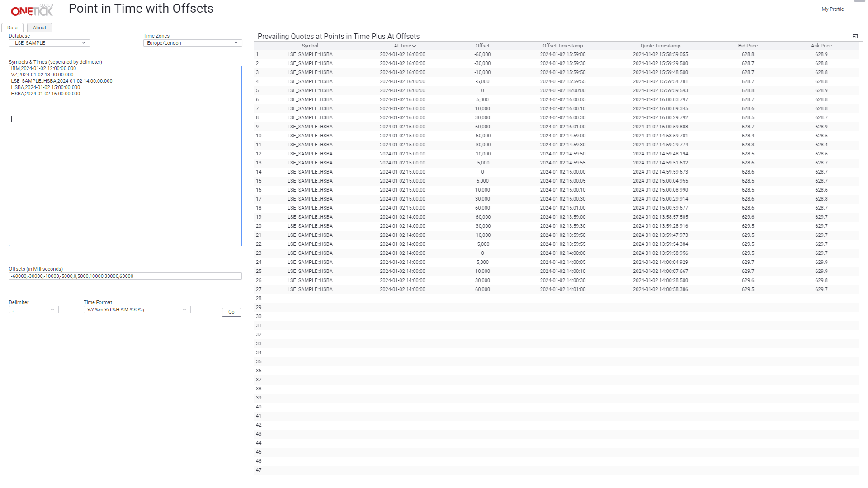Switch to the About tab
This screenshot has height=488, width=868.
pyautogui.click(x=39, y=28)
